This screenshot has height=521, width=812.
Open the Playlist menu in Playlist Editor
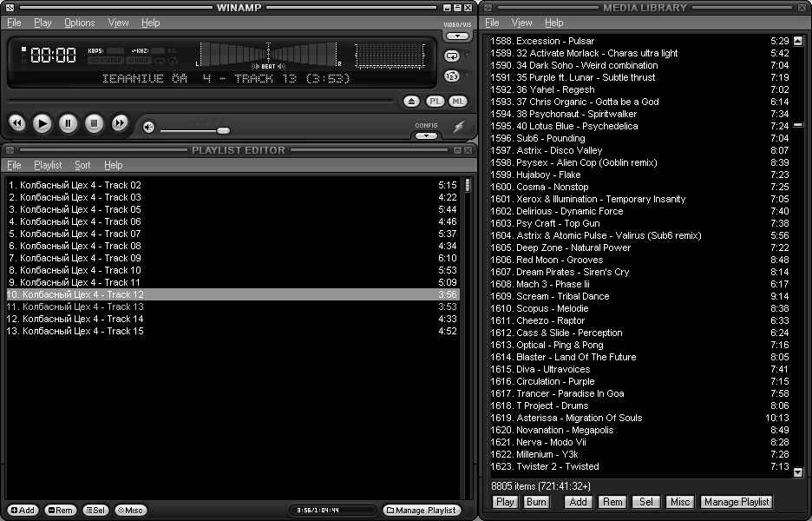[x=48, y=165]
